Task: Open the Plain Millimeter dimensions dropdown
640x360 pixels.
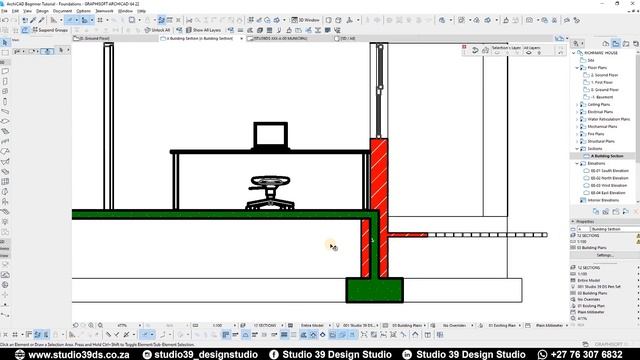Action: coord(567,325)
